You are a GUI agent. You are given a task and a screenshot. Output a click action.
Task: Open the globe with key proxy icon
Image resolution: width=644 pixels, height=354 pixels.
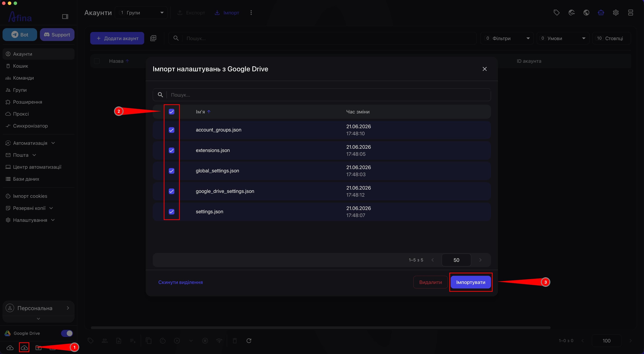[x=572, y=13]
